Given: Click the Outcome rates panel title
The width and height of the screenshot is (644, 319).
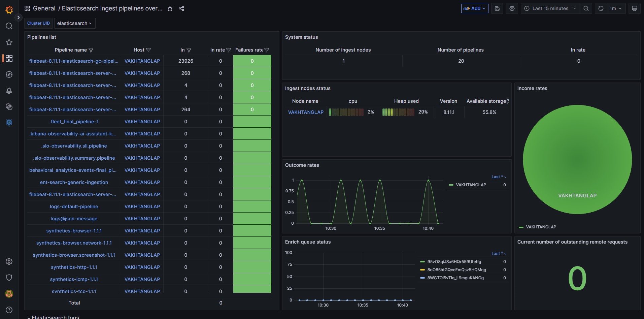Looking at the screenshot, I should (x=302, y=165).
